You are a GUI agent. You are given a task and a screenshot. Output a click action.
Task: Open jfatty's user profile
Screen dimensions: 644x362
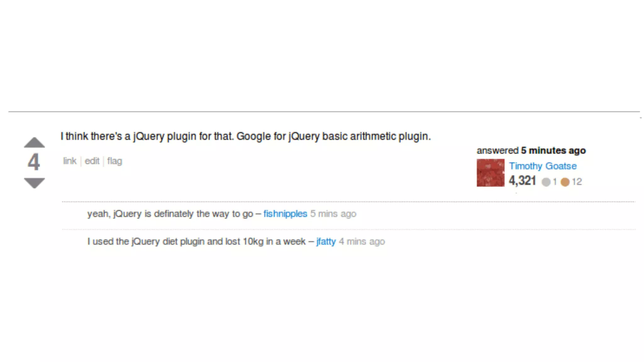[x=326, y=242]
